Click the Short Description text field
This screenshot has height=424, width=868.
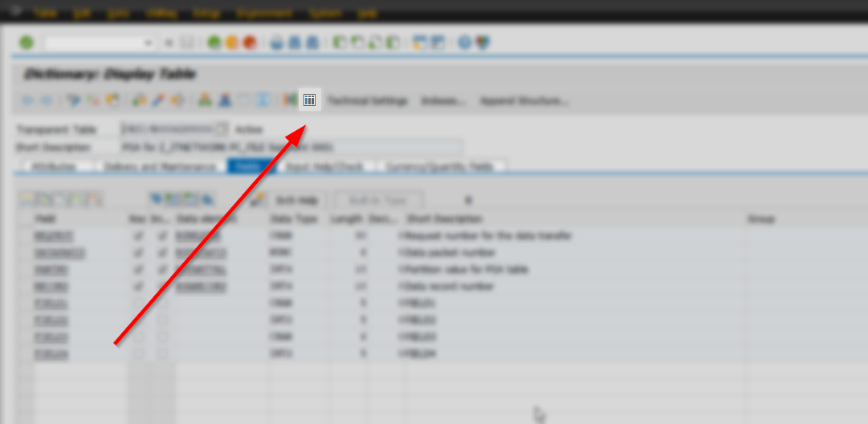pyautogui.click(x=291, y=147)
